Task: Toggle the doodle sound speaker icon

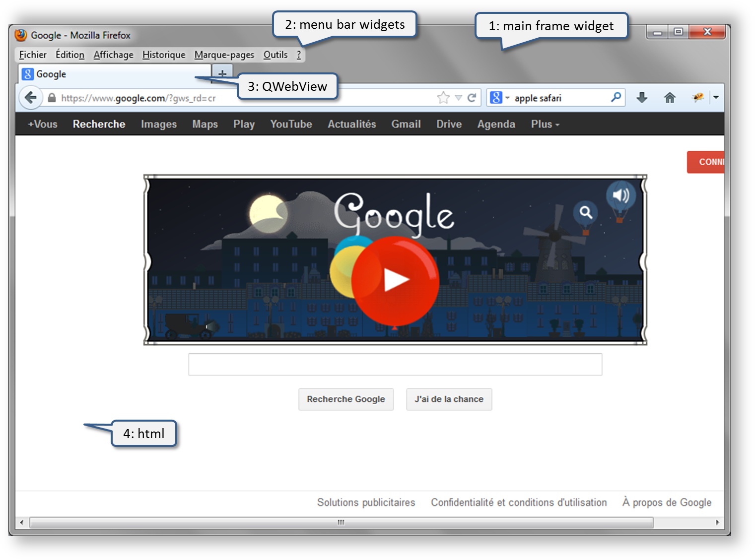Action: click(x=621, y=195)
